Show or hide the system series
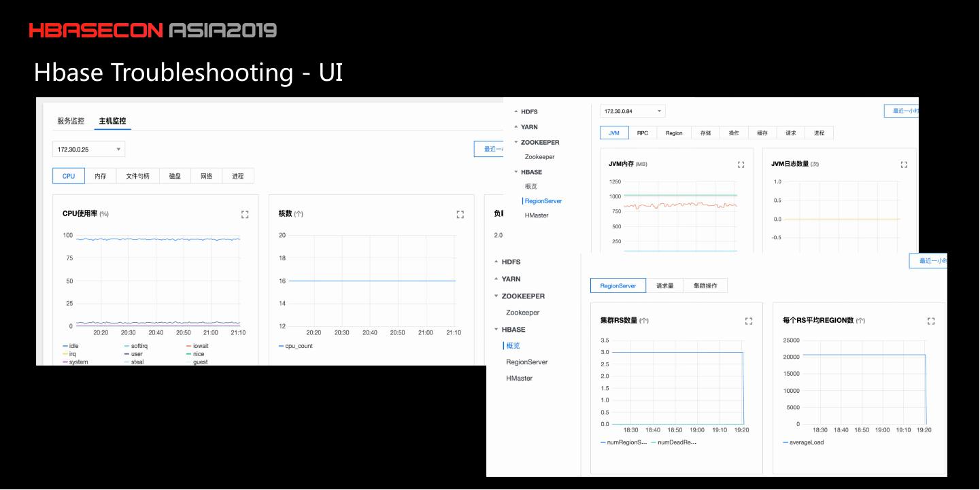The height and width of the screenshot is (490, 980). point(75,362)
